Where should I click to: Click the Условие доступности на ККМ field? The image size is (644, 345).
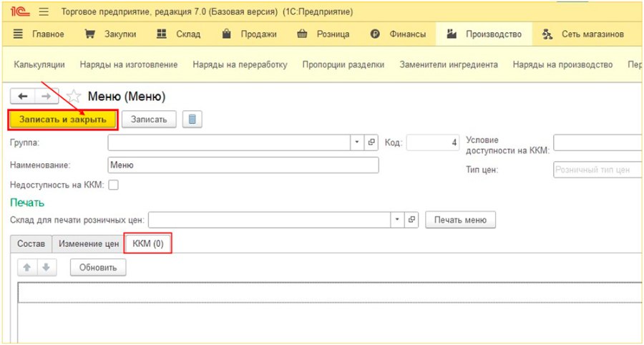(598, 142)
